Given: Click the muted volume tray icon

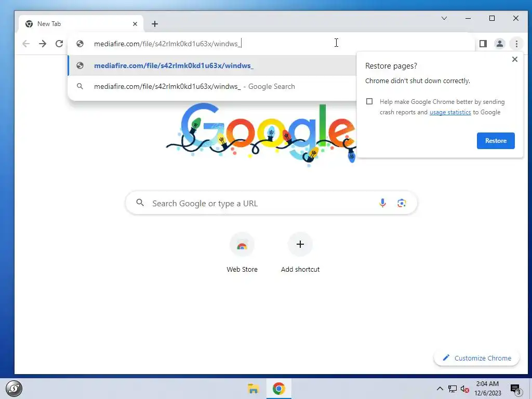Looking at the screenshot, I should coord(465,389).
